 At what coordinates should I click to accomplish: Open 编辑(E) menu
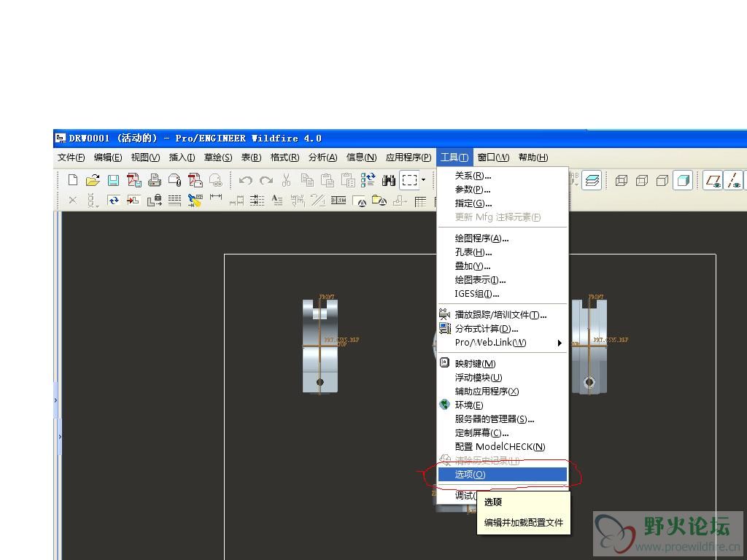108,157
